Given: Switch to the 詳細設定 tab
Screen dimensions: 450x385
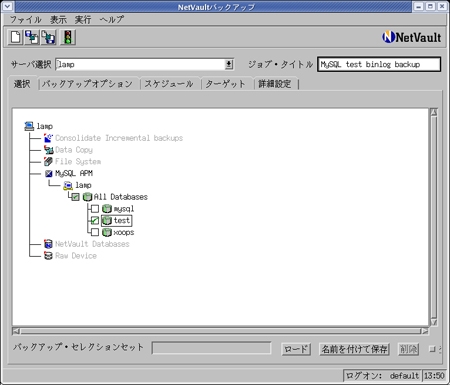Looking at the screenshot, I should tap(275, 84).
